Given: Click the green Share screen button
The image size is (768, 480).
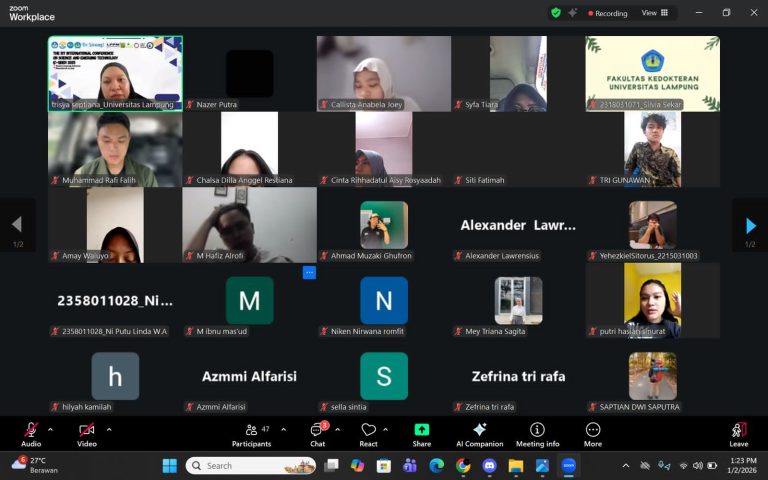Looking at the screenshot, I should [422, 434].
